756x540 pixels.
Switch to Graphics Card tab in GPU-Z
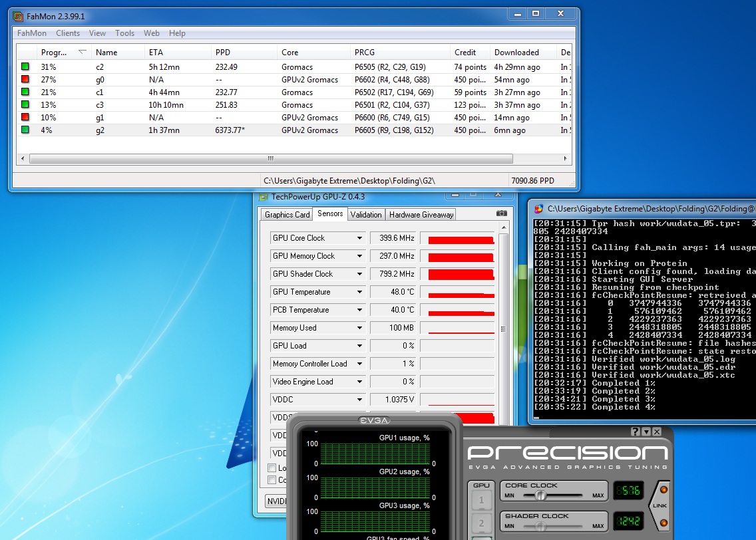click(x=287, y=215)
